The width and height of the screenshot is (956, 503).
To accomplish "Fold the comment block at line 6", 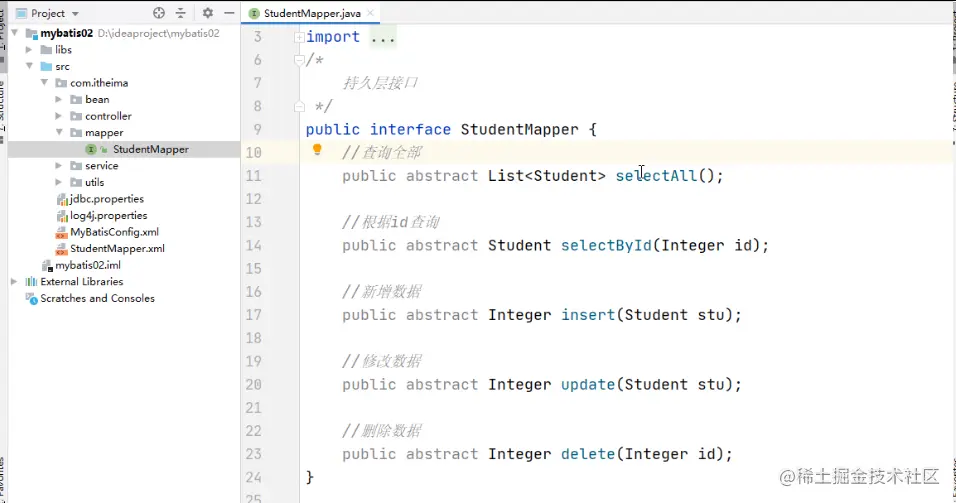I will [299, 60].
